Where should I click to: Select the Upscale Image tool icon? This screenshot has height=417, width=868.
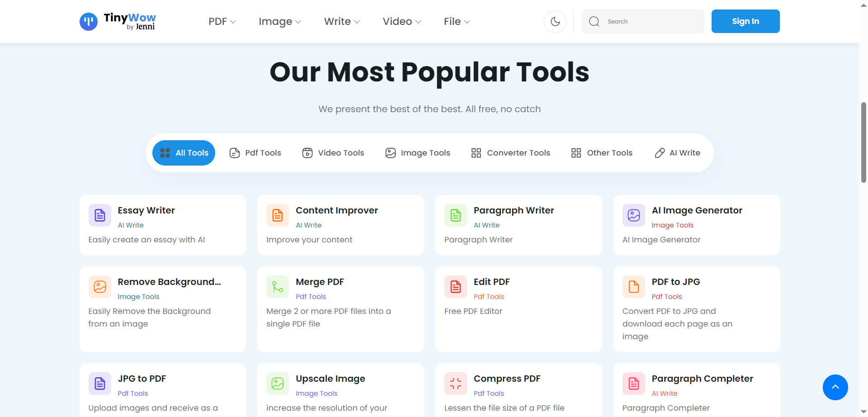pos(277,383)
